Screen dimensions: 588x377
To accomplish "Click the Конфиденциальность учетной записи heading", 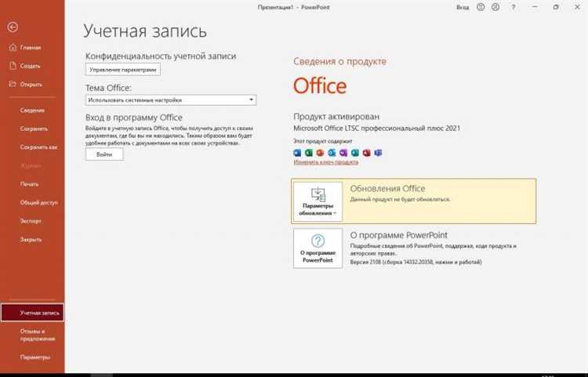I will (161, 56).
